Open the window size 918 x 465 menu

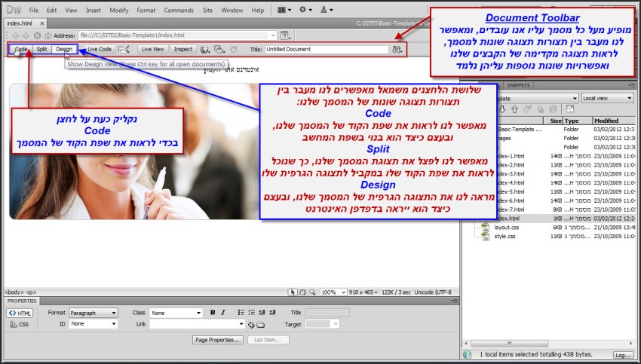363,292
